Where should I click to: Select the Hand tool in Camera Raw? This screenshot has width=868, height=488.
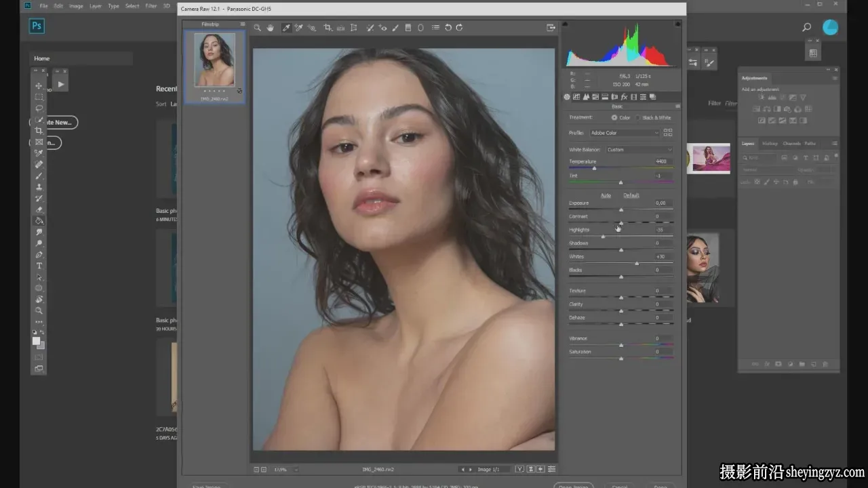[271, 28]
